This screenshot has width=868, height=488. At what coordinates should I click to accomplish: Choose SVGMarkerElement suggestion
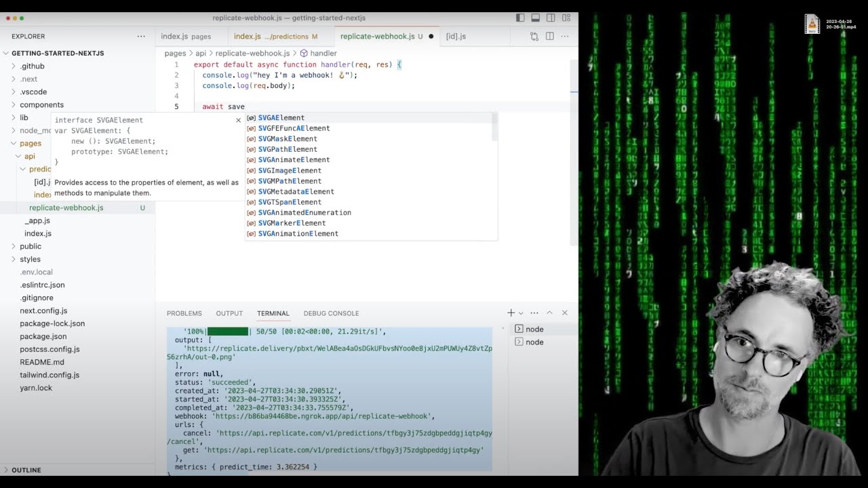click(x=368, y=223)
